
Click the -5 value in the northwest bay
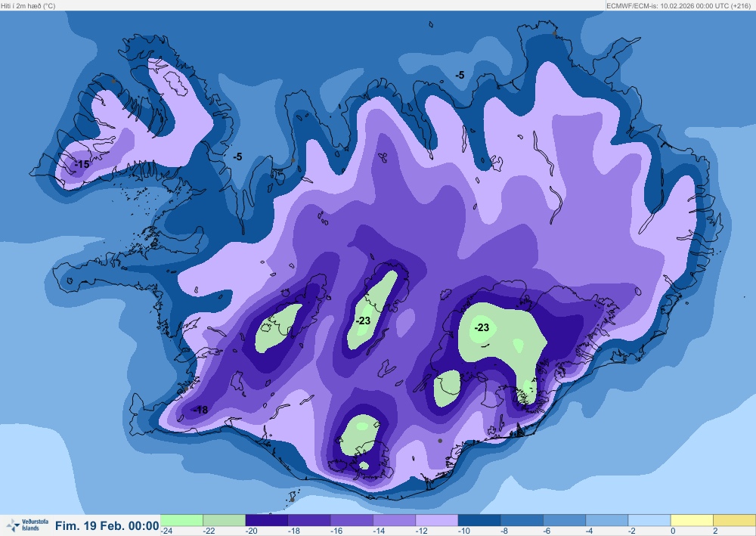click(x=237, y=156)
